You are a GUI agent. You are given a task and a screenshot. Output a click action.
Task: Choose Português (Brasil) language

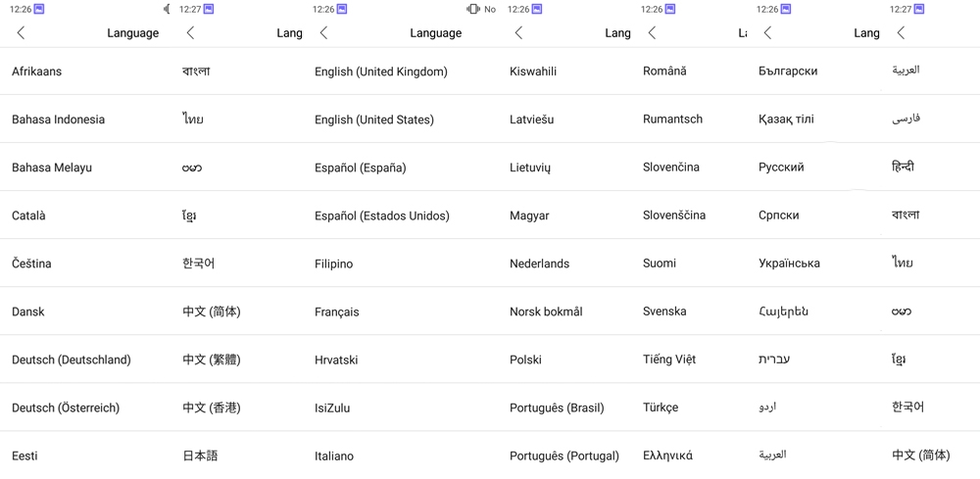coord(557,407)
